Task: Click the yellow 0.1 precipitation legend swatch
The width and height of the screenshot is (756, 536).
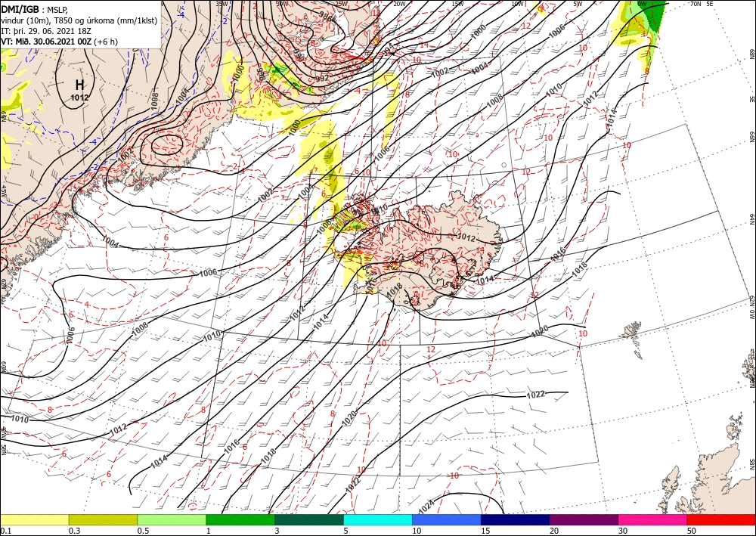Action: 34,519
